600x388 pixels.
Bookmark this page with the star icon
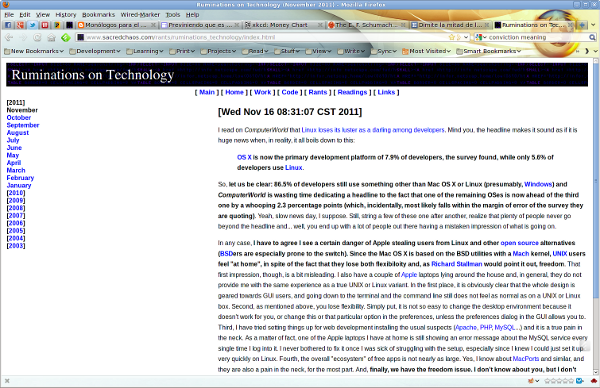tap(452, 37)
